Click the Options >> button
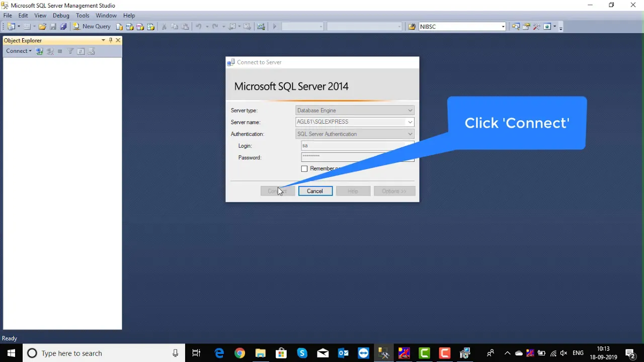The image size is (644, 362). pos(394,191)
